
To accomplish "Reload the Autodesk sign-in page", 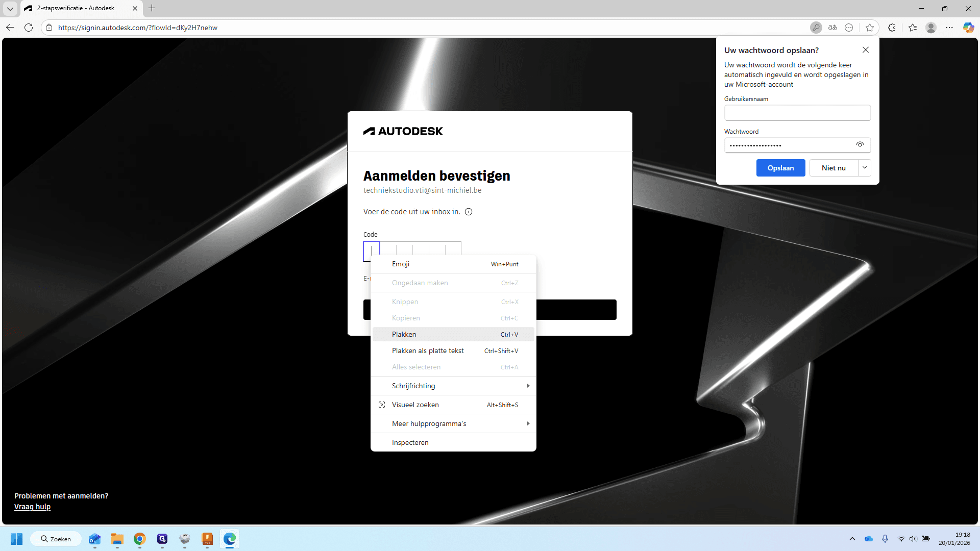I will (29, 28).
